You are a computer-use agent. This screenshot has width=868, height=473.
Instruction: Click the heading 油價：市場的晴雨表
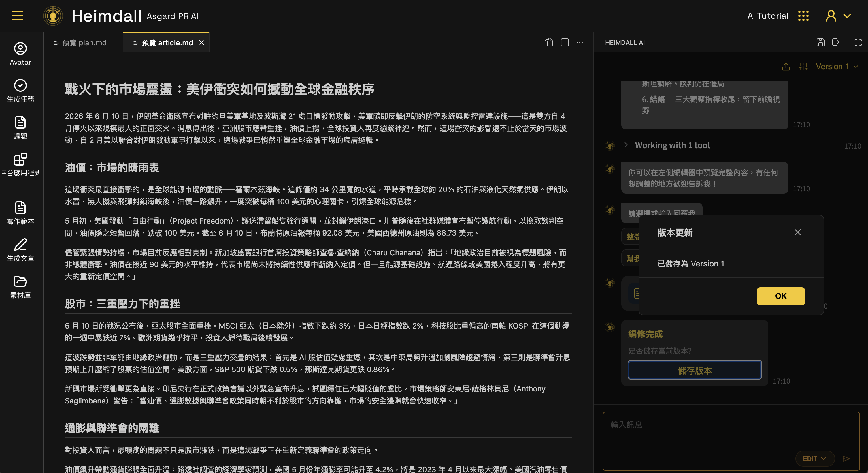click(112, 168)
